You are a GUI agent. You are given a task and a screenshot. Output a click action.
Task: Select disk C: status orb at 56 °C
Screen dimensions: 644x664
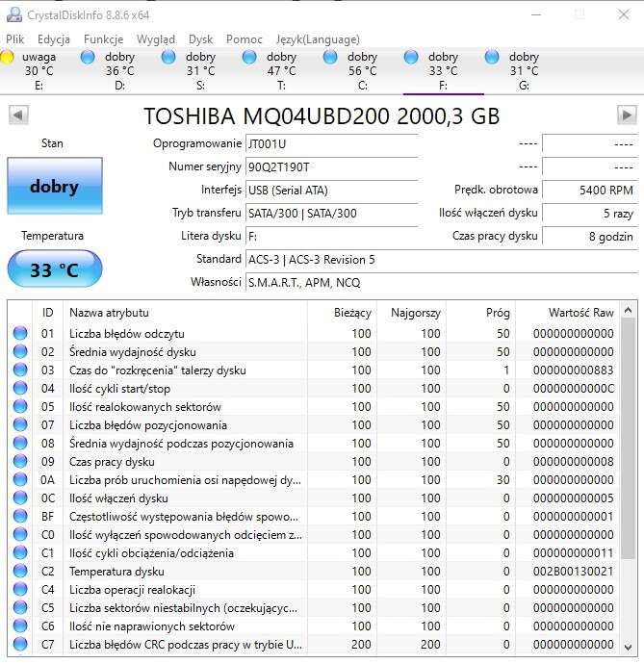pyautogui.click(x=330, y=58)
